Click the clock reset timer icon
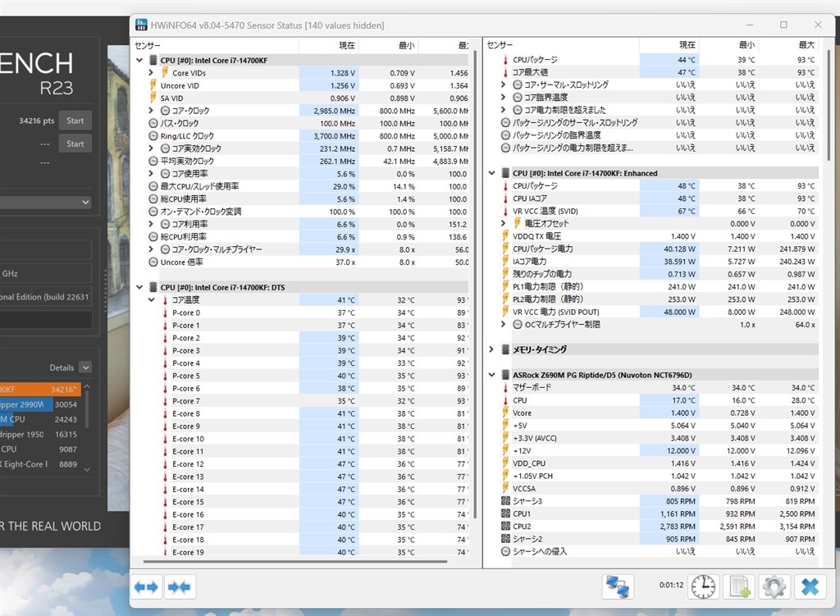This screenshot has width=840, height=616. [x=703, y=587]
